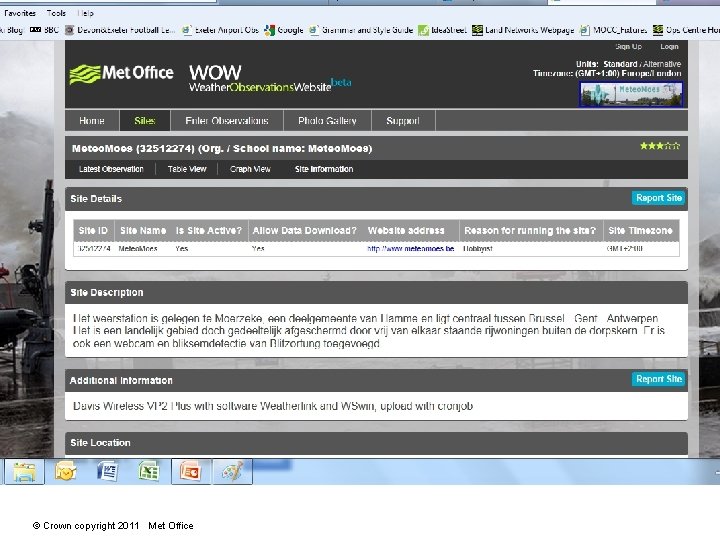The height and width of the screenshot is (540, 720).
Task: Click the Site Description section header
Action: pos(377,292)
